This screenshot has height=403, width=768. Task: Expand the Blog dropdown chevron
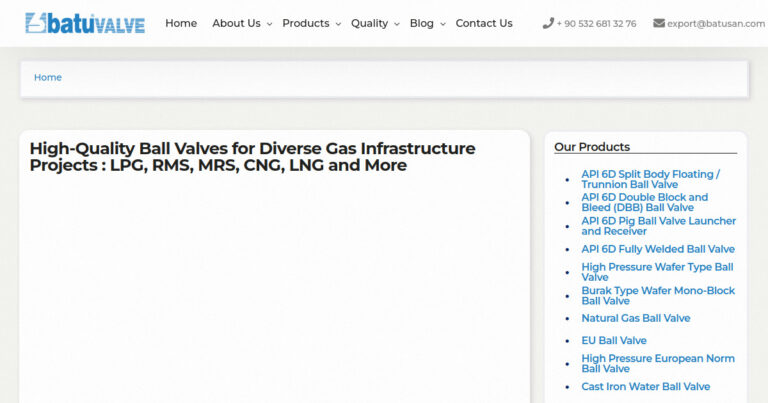[442, 24]
